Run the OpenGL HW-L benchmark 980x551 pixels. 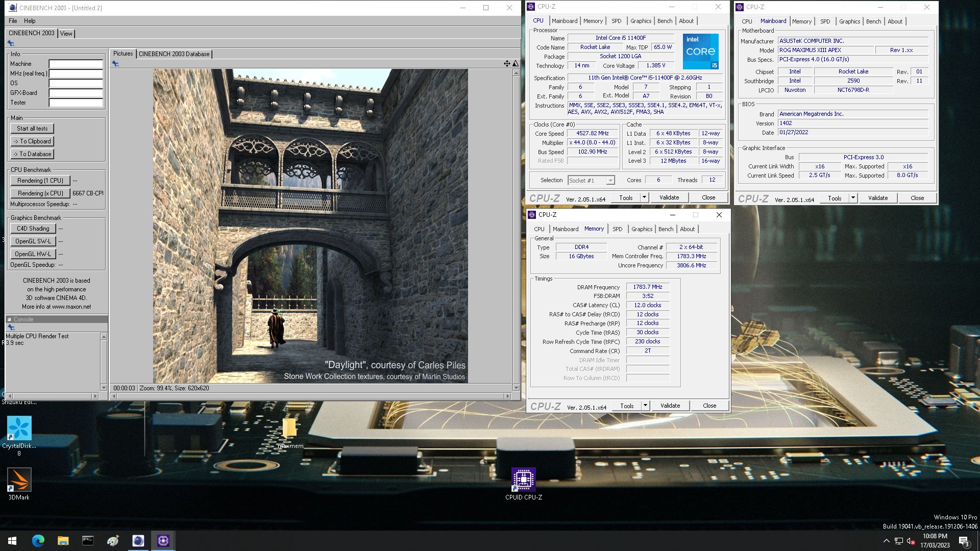point(33,254)
